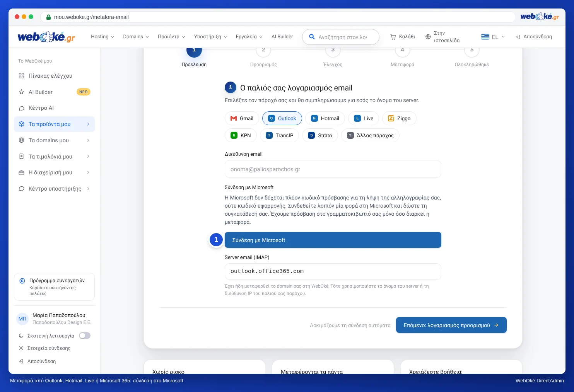Select KPN as provider

tap(241, 135)
